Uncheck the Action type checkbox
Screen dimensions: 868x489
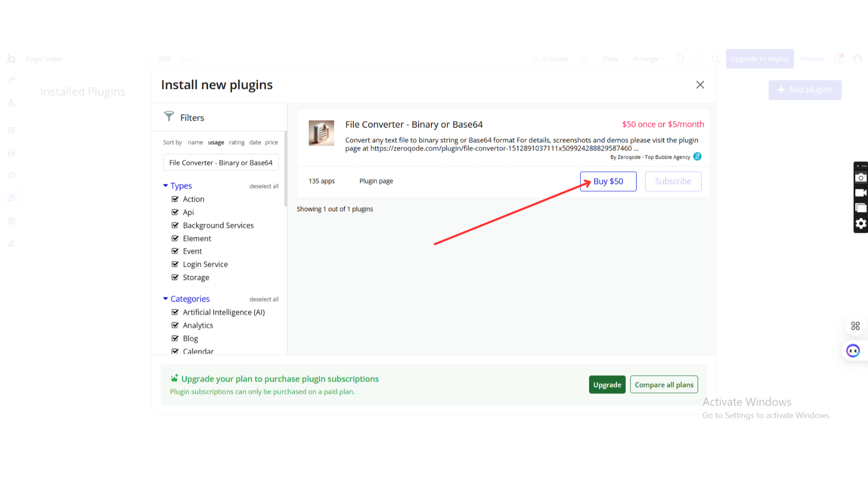[175, 199]
